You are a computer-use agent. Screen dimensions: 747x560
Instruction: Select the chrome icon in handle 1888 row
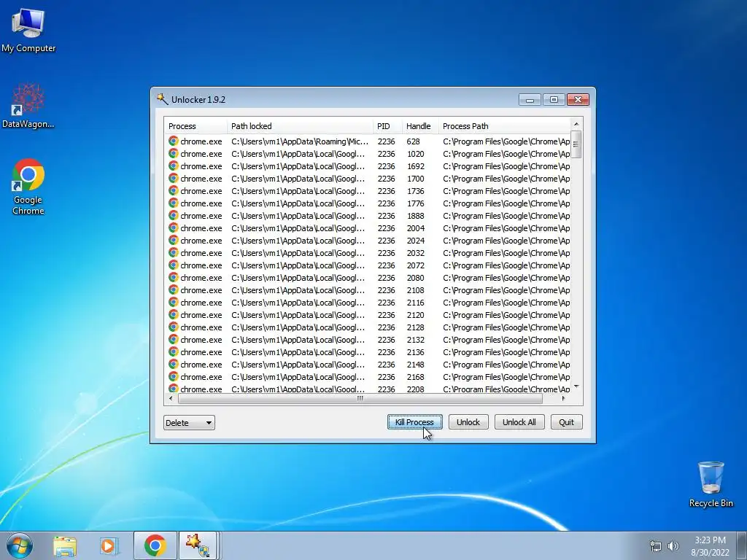tap(174, 215)
